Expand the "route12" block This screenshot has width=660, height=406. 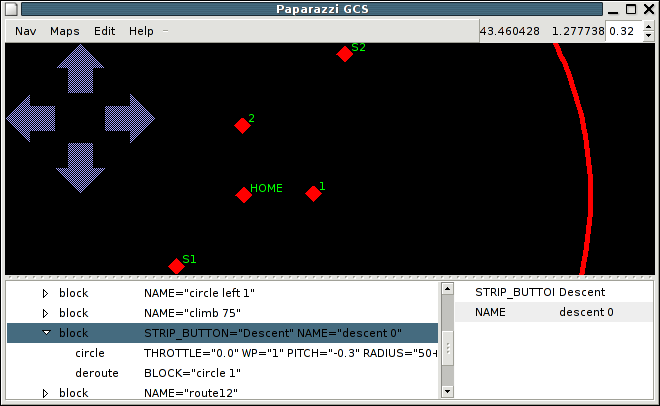point(45,393)
